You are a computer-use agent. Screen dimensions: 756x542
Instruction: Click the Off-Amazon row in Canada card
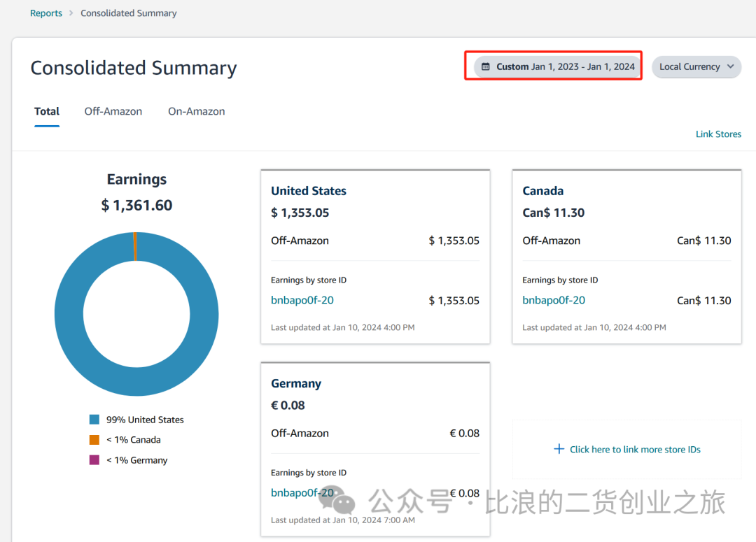tap(626, 241)
